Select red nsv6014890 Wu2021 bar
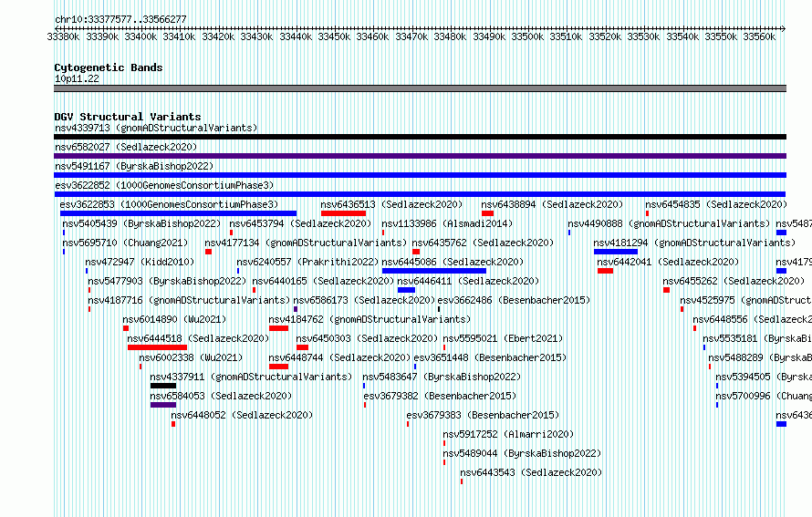Image resolution: width=812 pixels, height=517 pixels. (126, 328)
